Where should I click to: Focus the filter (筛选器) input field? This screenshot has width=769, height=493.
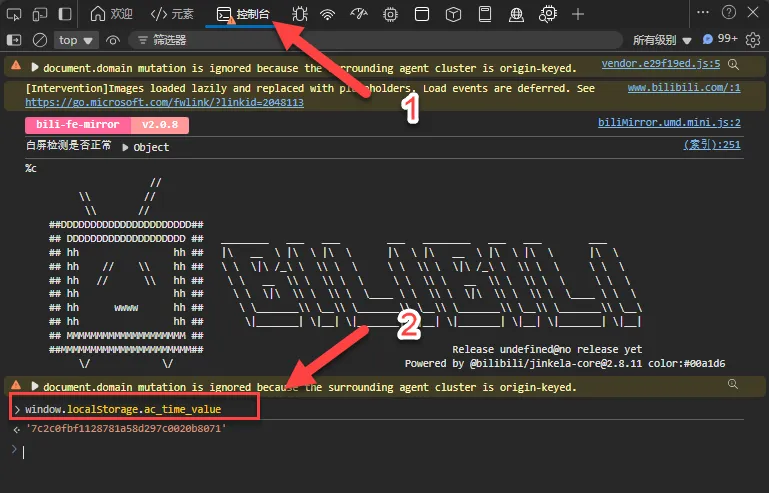coord(375,40)
